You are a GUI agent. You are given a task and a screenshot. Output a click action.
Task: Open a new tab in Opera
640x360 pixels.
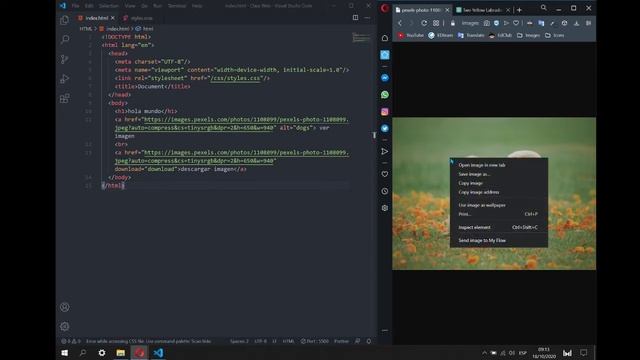pyautogui.click(x=519, y=10)
